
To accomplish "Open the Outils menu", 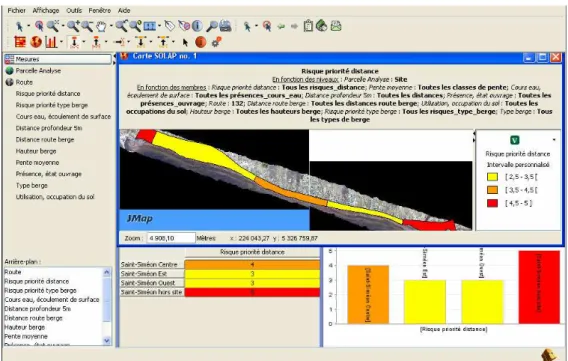I will (74, 11).
